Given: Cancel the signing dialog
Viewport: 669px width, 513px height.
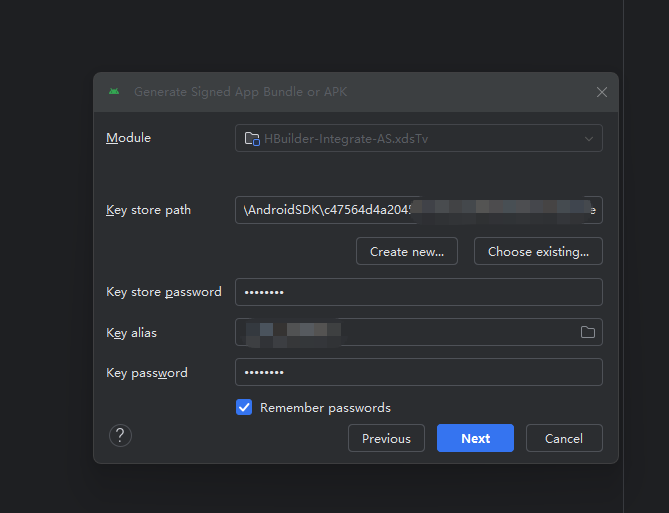Looking at the screenshot, I should tap(564, 438).
